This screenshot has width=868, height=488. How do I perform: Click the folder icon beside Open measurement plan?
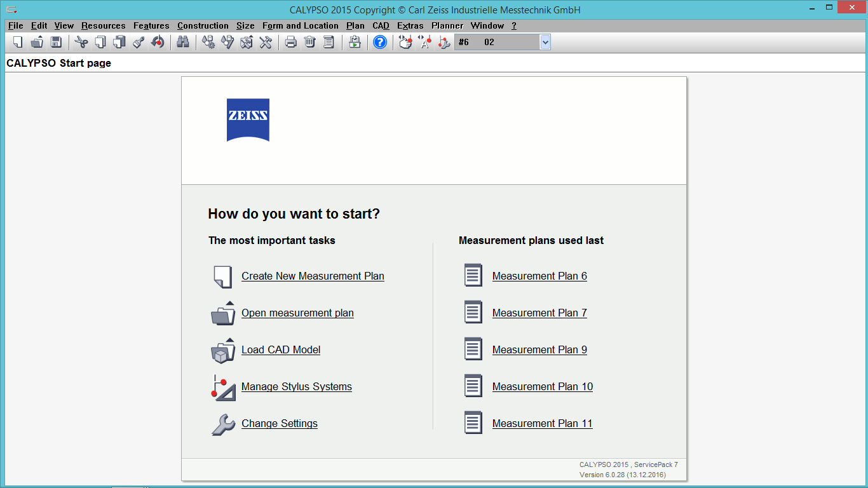point(223,313)
